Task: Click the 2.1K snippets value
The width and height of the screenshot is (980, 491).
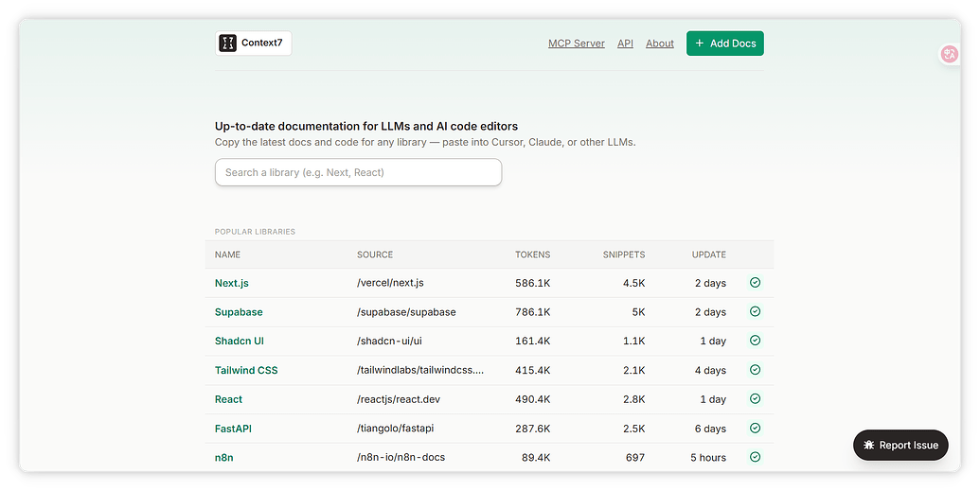Action: click(x=633, y=371)
